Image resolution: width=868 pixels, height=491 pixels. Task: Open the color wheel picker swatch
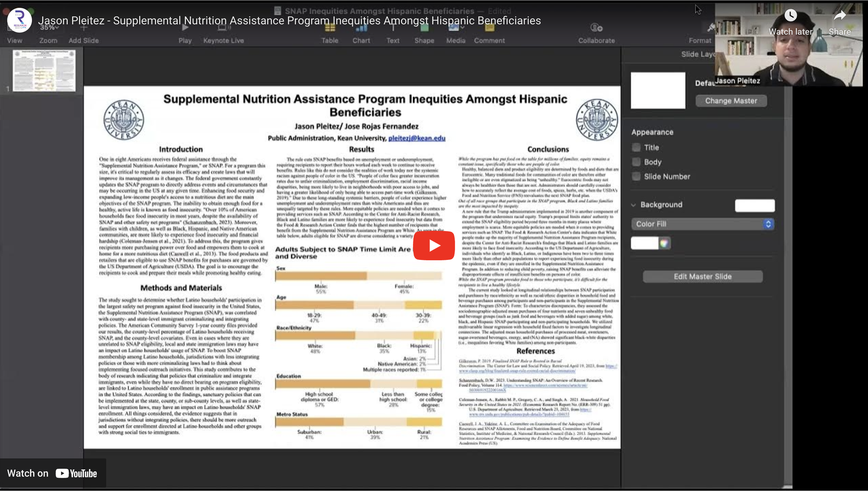(x=664, y=243)
